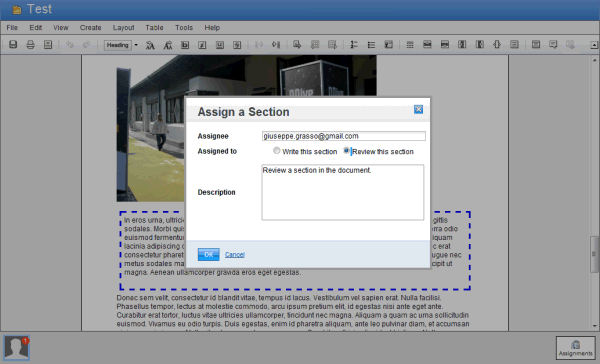
Task: Close the Assign a Section dialog
Action: pyautogui.click(x=418, y=109)
